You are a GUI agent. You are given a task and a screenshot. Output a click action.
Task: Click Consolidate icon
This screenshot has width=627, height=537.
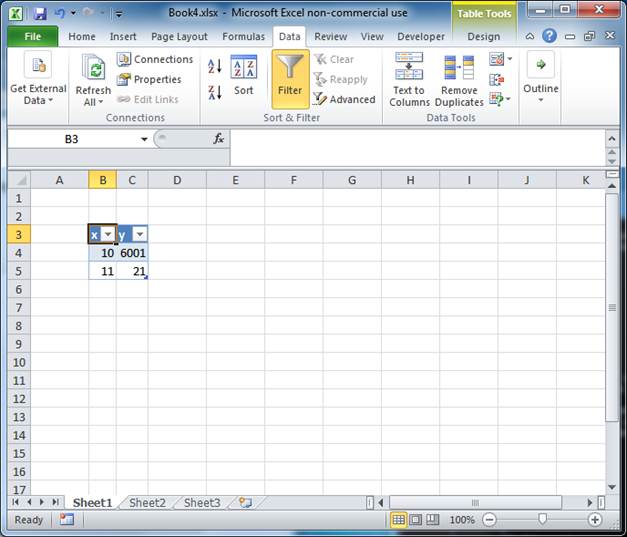pos(496,79)
